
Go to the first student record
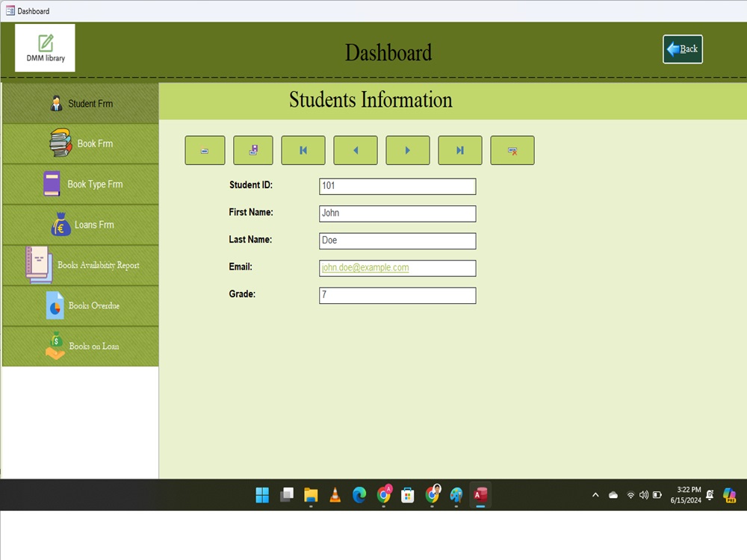[303, 151]
